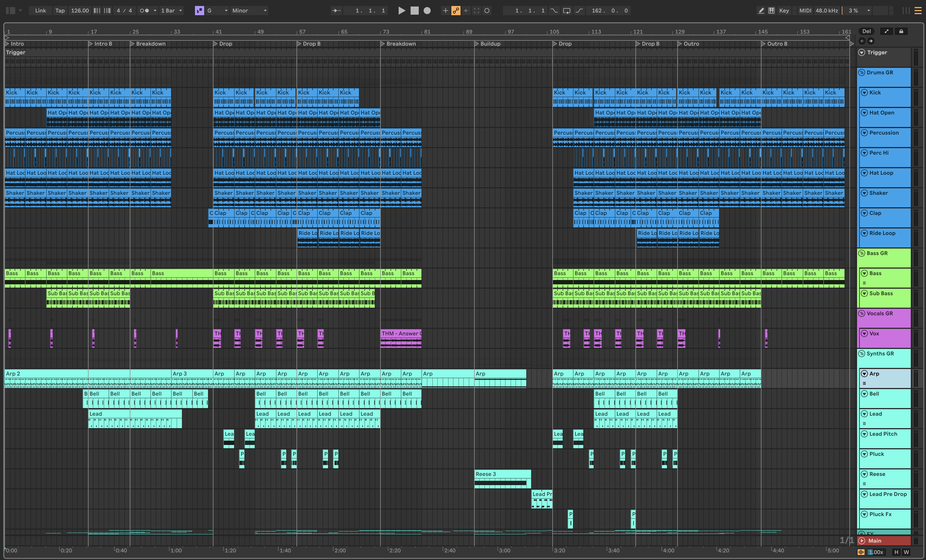Jump to the Buildup locator
926x560 pixels.
tap(487, 44)
